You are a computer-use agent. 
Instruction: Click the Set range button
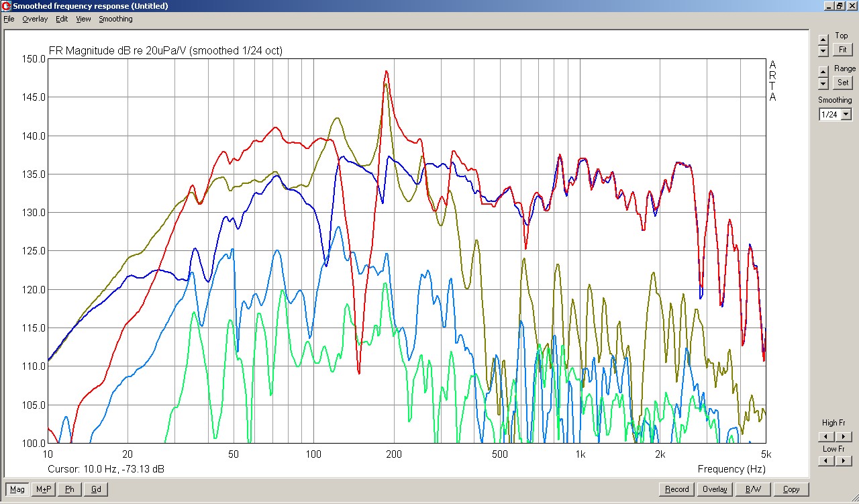click(842, 83)
